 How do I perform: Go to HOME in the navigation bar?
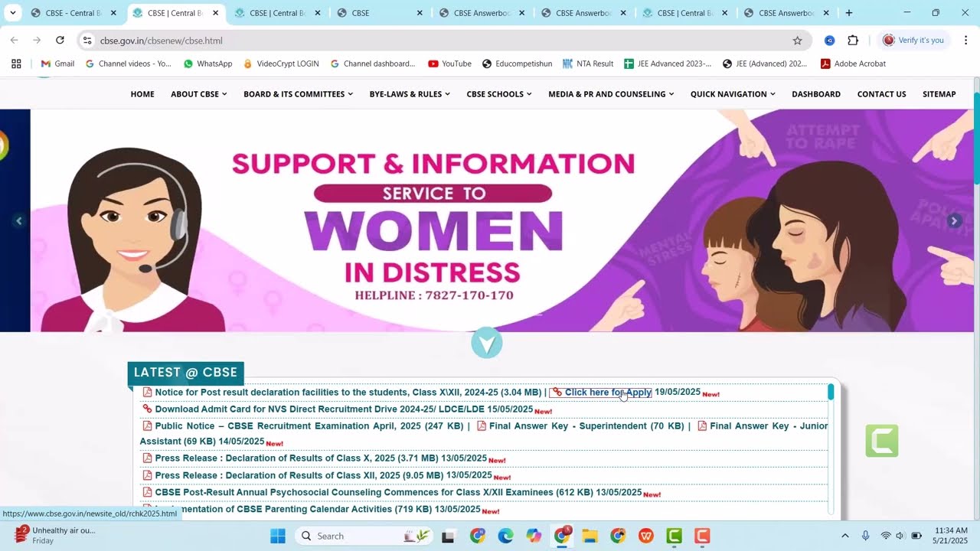[x=142, y=94]
